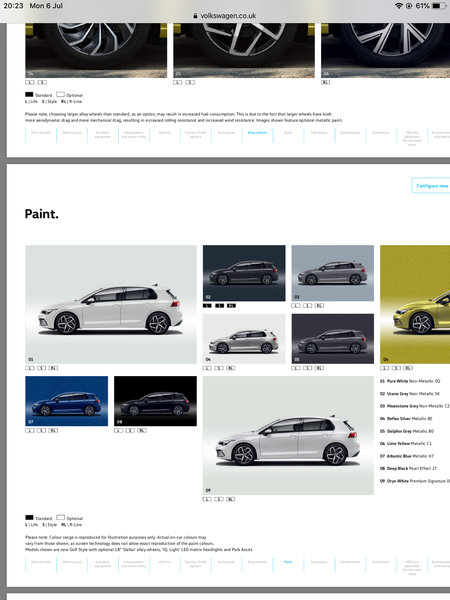Click '06 Lime Yellow Metallic' legend entry
450x600 pixels.
pyautogui.click(x=406, y=443)
